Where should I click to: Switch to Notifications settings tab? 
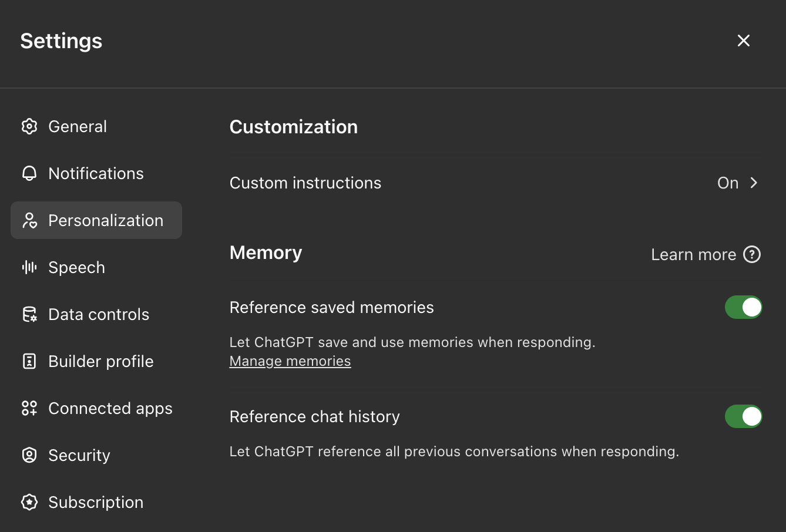tap(96, 173)
